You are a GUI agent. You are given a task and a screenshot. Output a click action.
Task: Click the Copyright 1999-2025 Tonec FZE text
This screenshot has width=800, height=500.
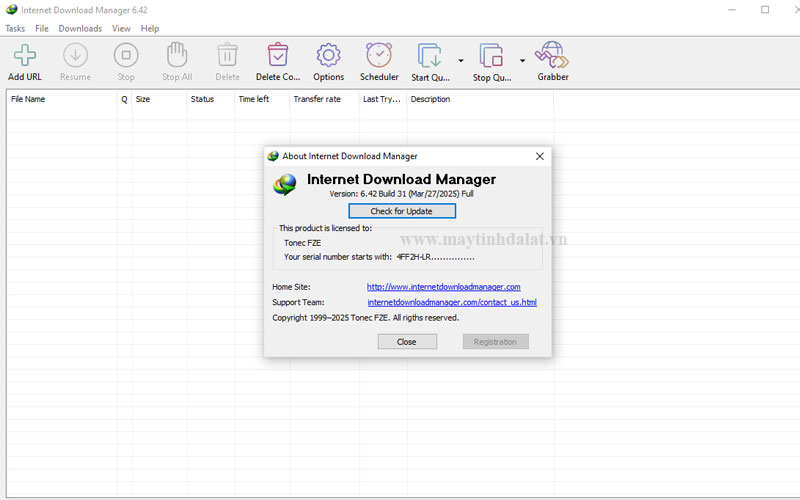coord(365,318)
